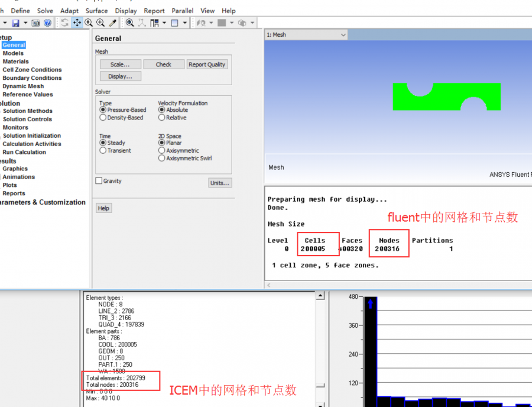Expand the dropdown arrow beside Save icon
The width and height of the screenshot is (532, 407).
[x=25, y=23]
